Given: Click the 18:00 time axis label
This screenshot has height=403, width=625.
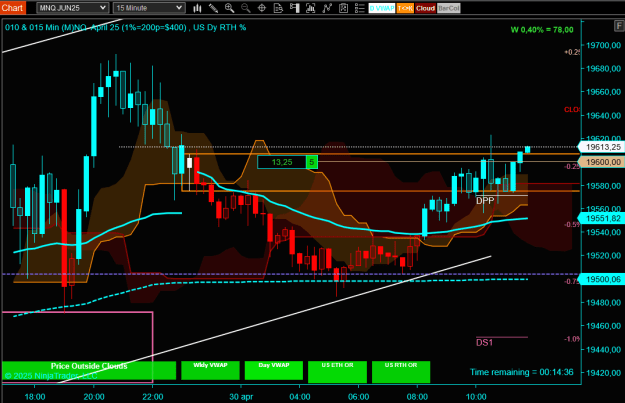Looking at the screenshot, I should (35, 397).
